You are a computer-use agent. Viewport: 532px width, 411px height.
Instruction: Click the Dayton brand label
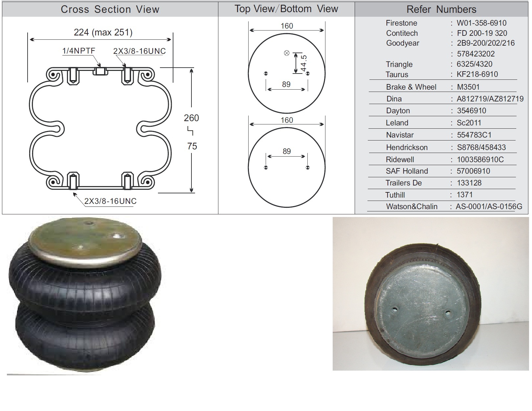(398, 111)
